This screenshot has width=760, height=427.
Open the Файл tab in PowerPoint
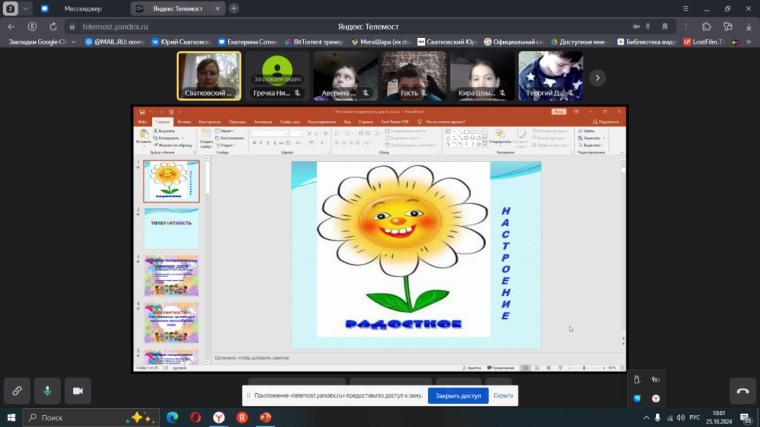point(142,122)
